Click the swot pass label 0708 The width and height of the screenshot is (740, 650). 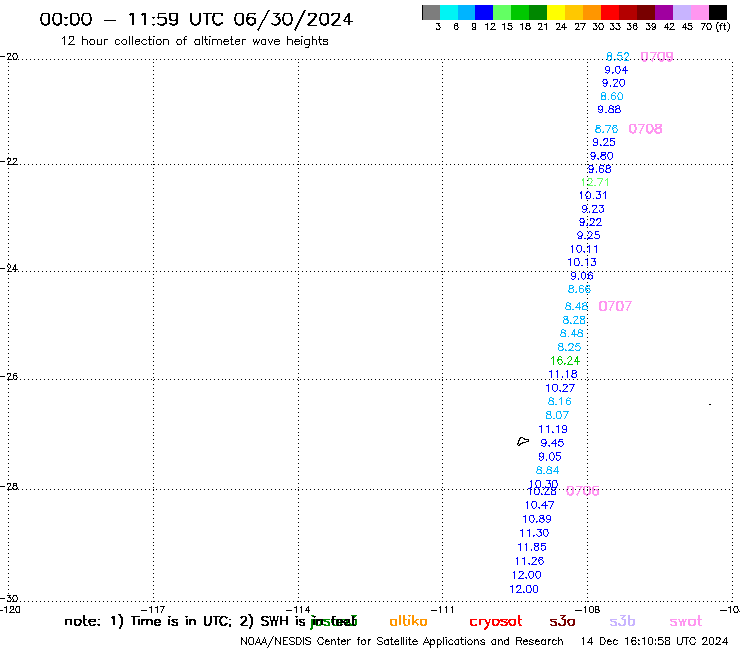coord(645,129)
